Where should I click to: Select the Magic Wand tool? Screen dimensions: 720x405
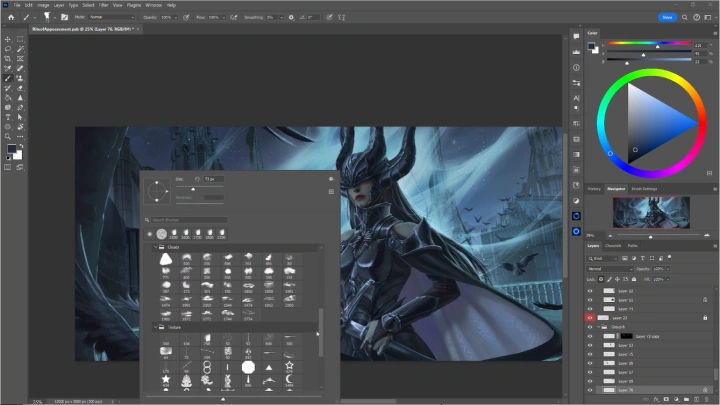[20, 49]
